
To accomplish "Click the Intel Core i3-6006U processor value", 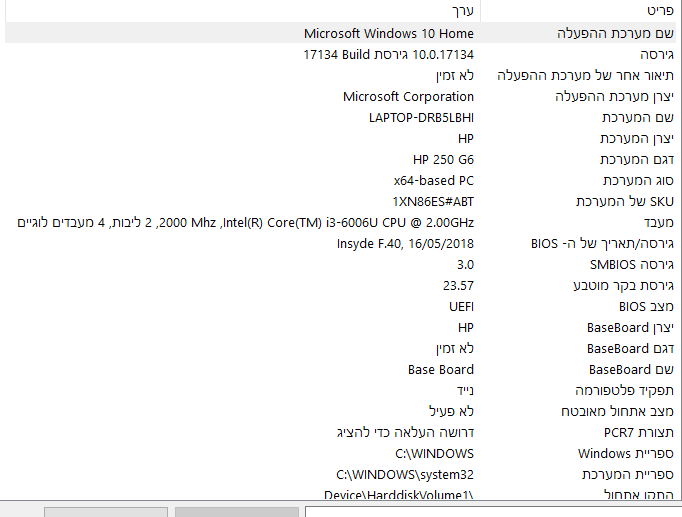I will [245, 223].
